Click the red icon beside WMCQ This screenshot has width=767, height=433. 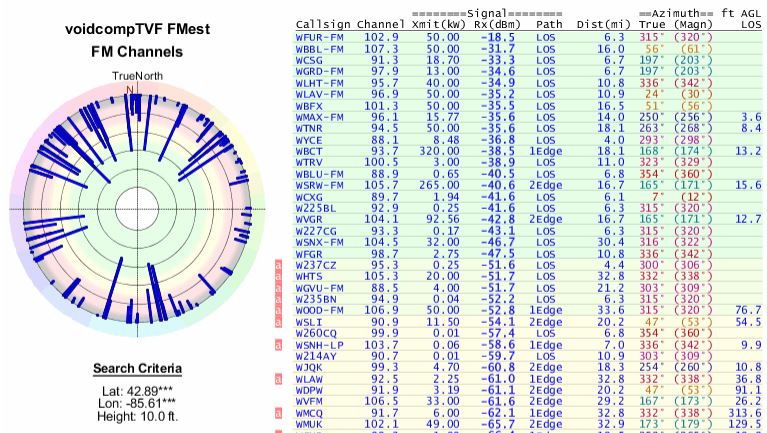[x=280, y=411]
